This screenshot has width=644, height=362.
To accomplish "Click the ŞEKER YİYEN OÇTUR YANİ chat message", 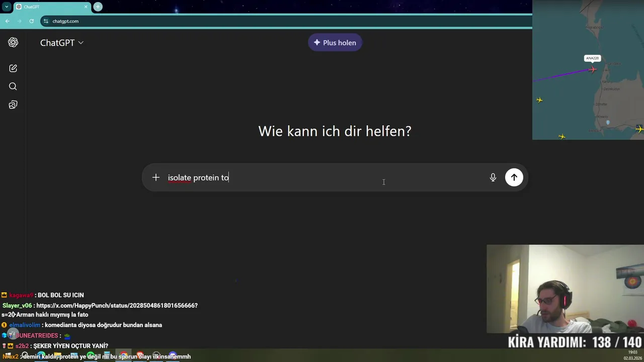I will coord(71,346).
